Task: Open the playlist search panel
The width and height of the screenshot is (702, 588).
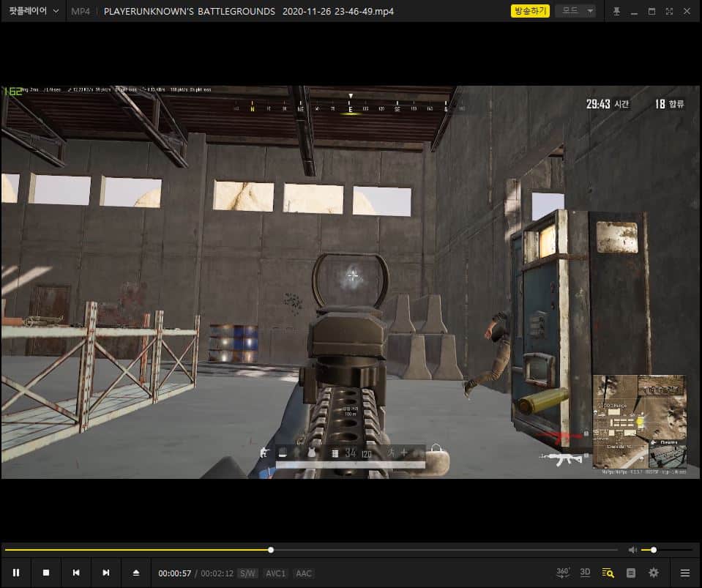Action: (608, 573)
